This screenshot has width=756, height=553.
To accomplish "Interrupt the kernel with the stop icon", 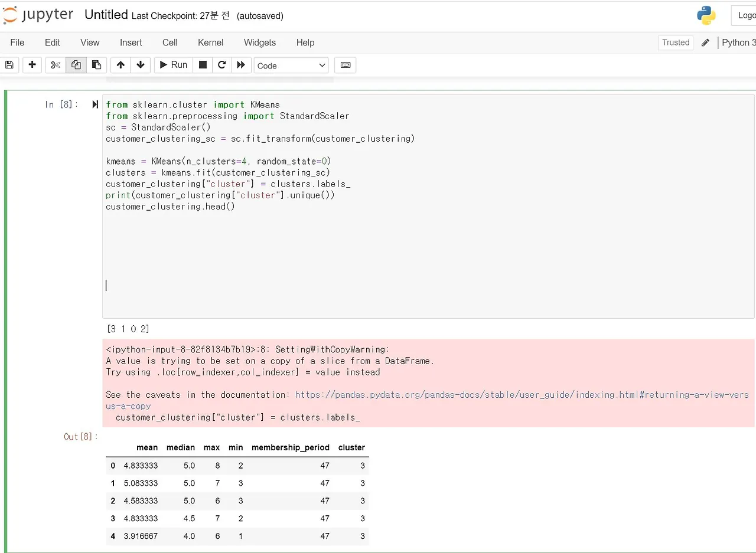I will 203,65.
